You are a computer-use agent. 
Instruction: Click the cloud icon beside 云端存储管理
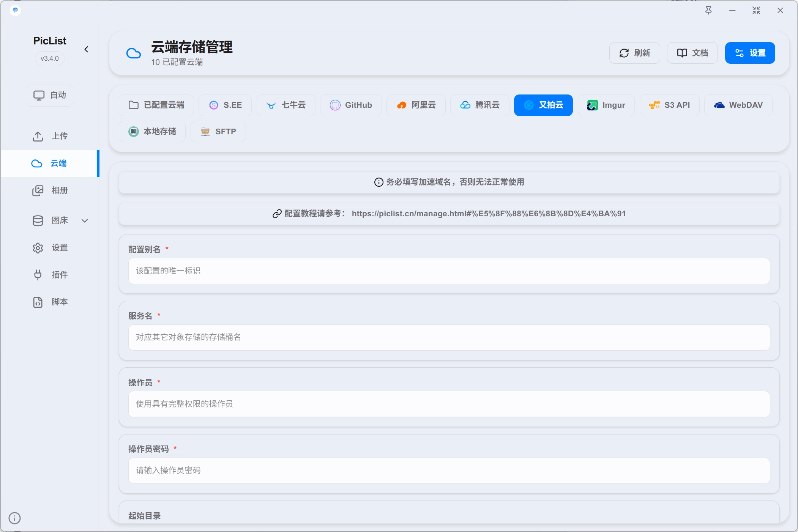pos(133,53)
